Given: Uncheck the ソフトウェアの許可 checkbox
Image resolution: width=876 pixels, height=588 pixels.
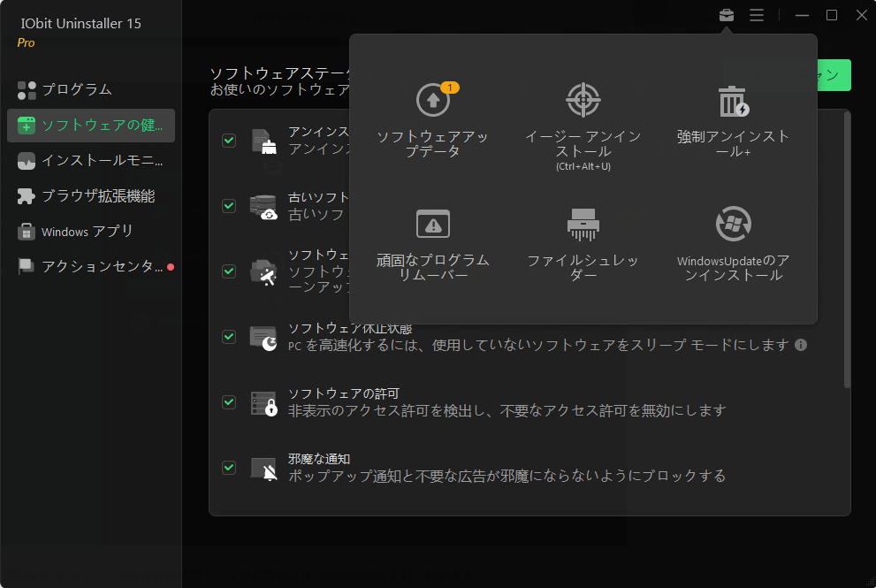Looking at the screenshot, I should (x=229, y=402).
